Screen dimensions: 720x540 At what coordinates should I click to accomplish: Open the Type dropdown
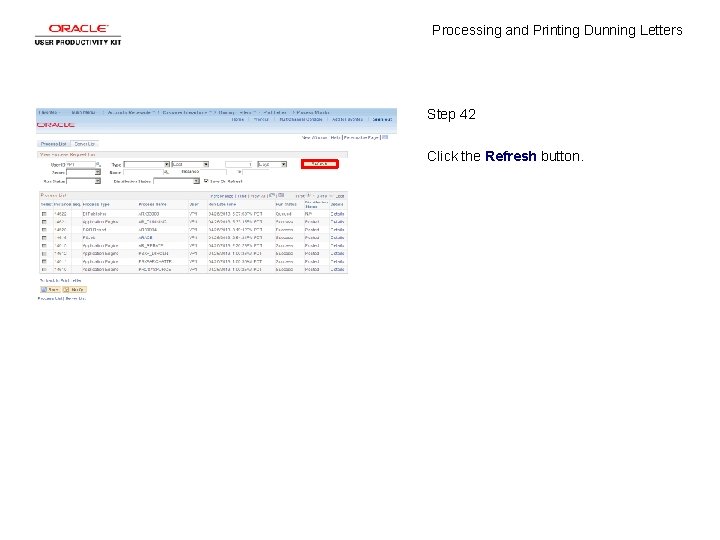[146, 164]
